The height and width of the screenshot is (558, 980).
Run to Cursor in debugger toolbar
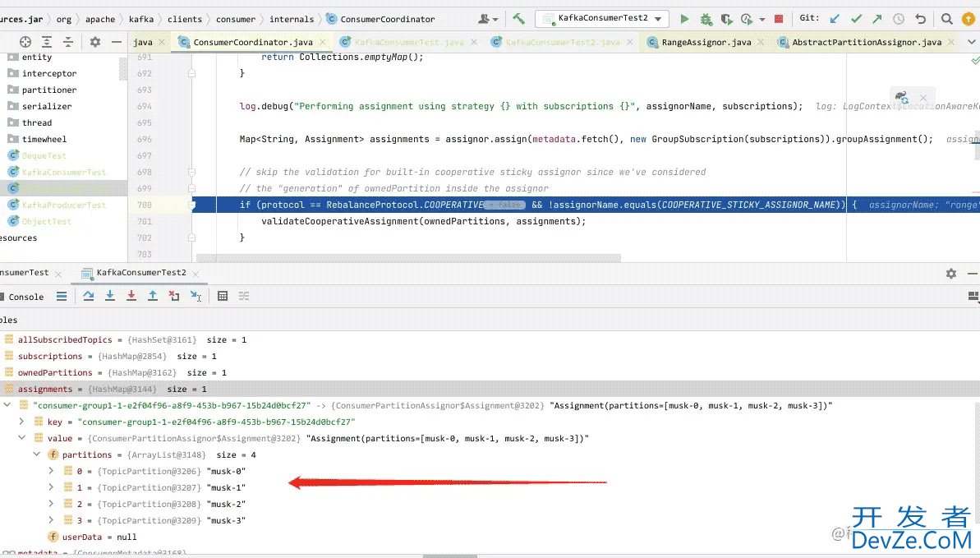pos(196,296)
